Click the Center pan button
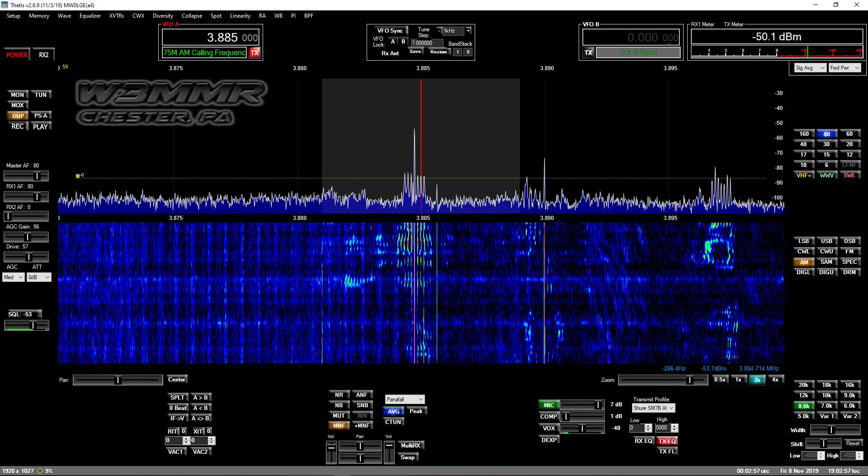 point(176,380)
